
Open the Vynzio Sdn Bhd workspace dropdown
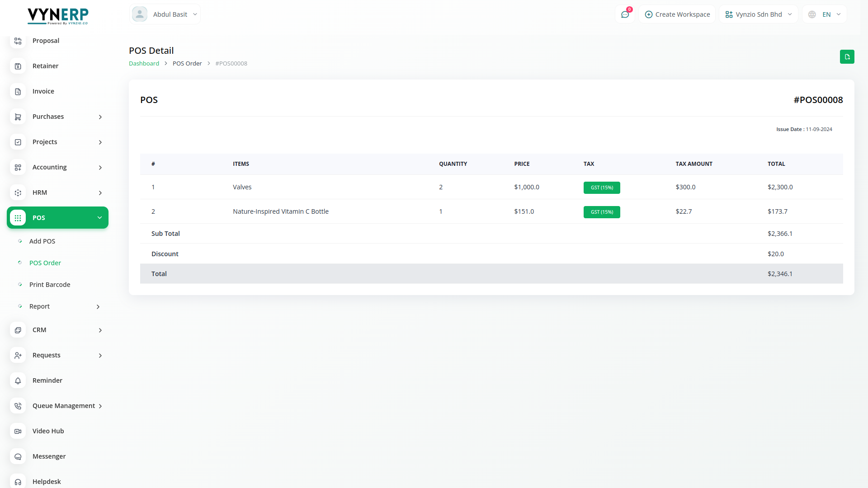pos(758,14)
